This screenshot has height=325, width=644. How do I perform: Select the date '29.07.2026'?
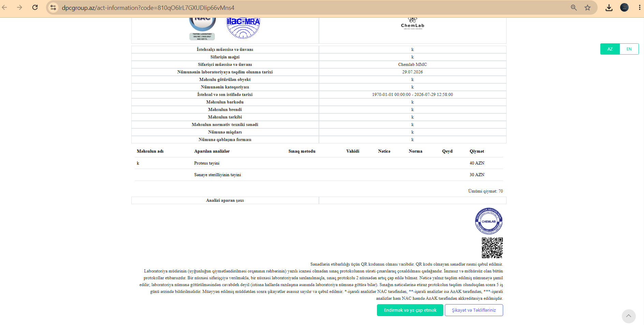point(412,72)
